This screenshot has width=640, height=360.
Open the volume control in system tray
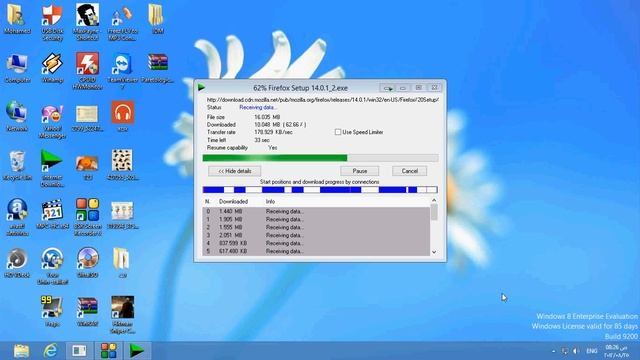point(576,351)
